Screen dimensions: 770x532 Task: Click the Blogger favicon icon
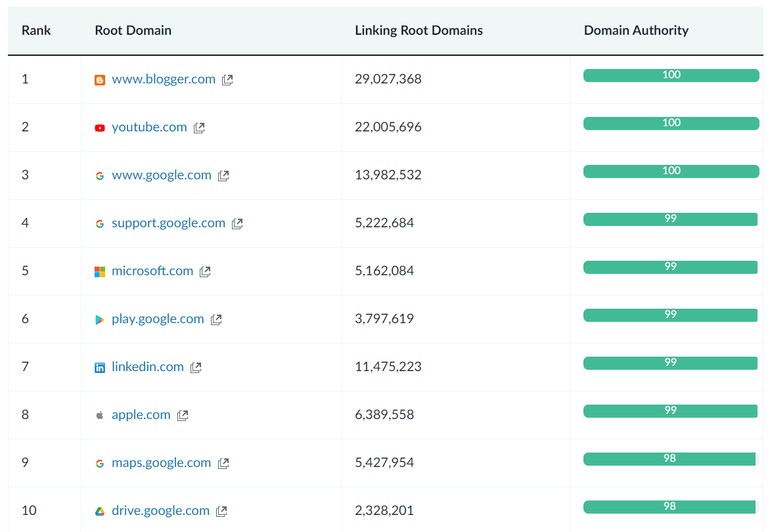coord(100,79)
